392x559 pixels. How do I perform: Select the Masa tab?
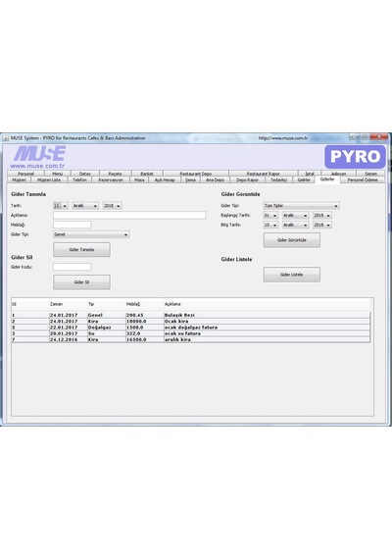(x=139, y=180)
